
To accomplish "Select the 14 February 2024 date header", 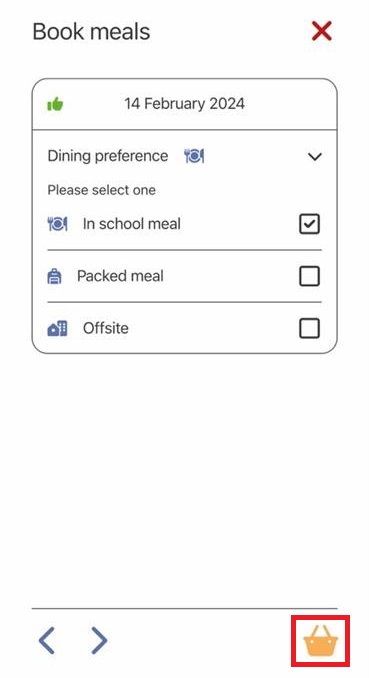I will click(x=184, y=104).
